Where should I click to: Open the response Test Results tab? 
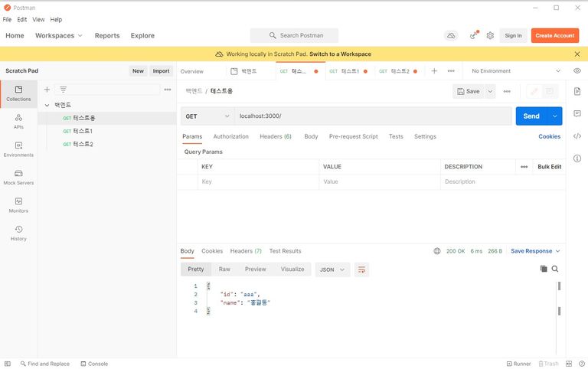(285, 251)
